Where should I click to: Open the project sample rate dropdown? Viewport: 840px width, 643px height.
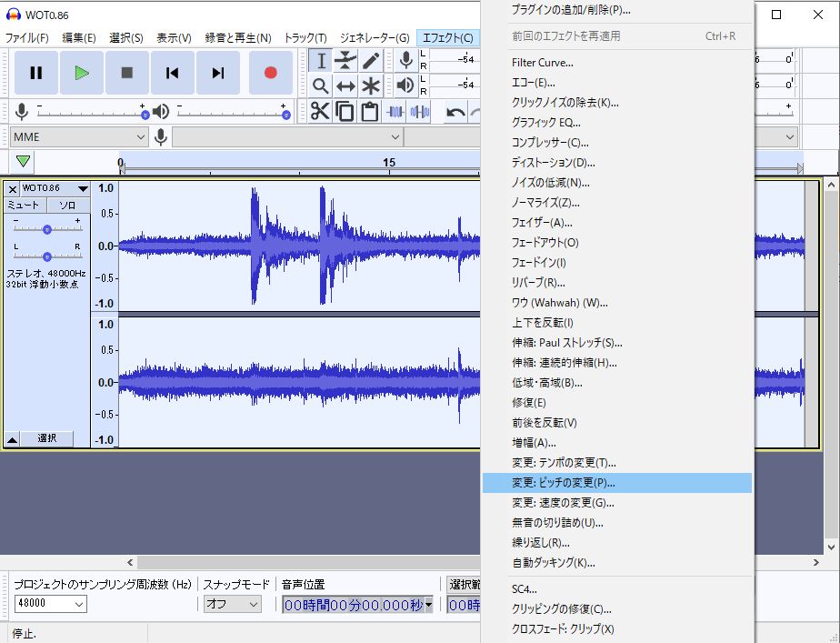(49, 604)
